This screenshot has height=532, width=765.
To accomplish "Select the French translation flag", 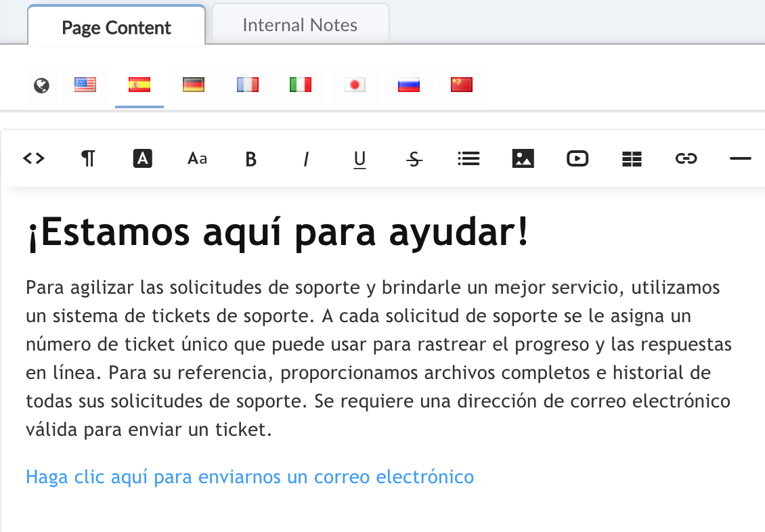I will click(247, 85).
